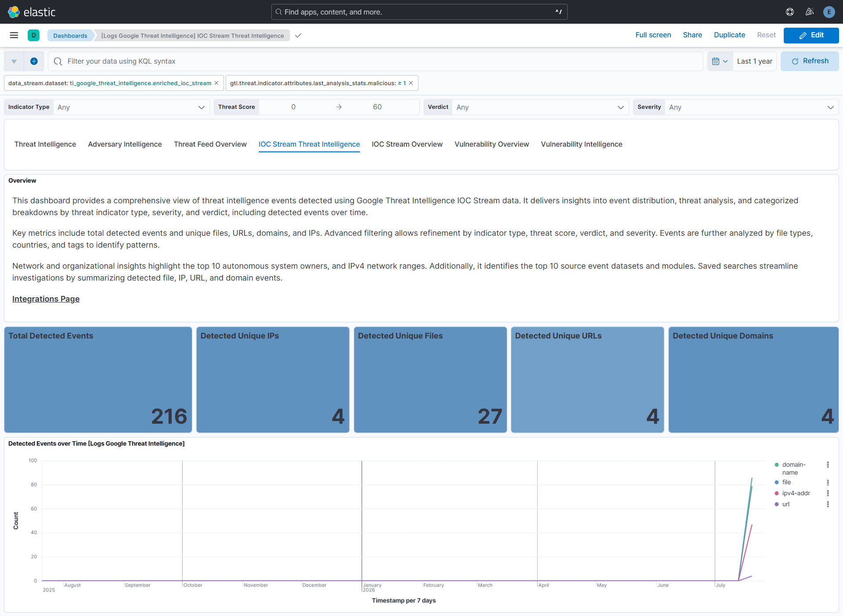Open the user profile avatar E
This screenshot has width=843, height=616.
coord(829,12)
